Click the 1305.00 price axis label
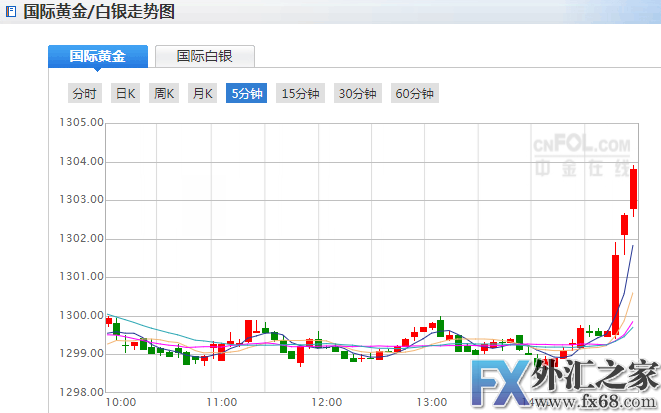This screenshot has height=413, width=661. (81, 122)
